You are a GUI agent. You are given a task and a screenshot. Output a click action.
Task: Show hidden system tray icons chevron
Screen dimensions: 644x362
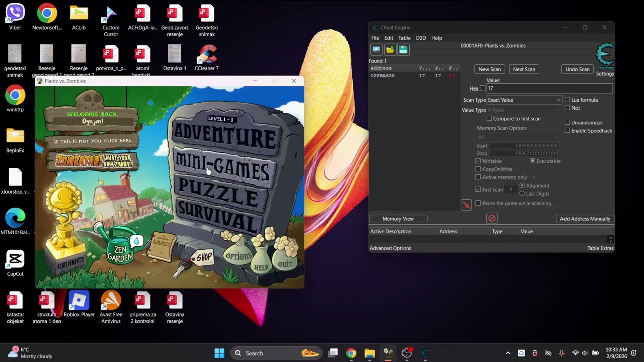(x=508, y=353)
